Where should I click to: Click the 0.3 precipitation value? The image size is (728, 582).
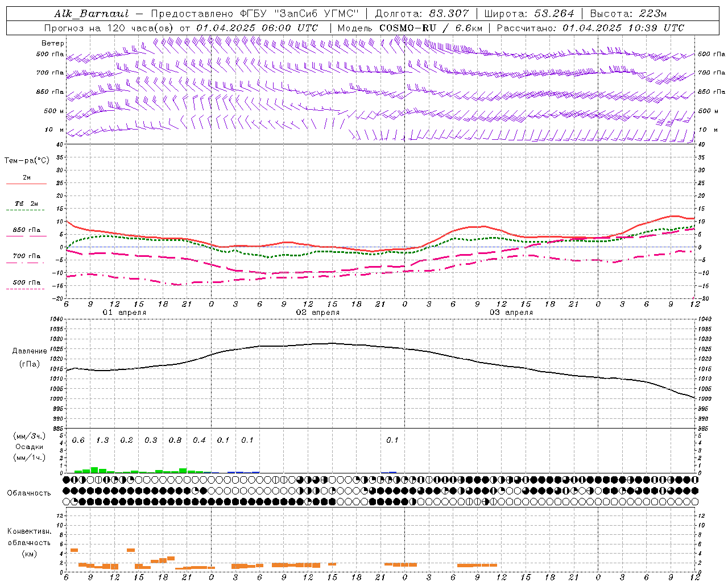(151, 440)
